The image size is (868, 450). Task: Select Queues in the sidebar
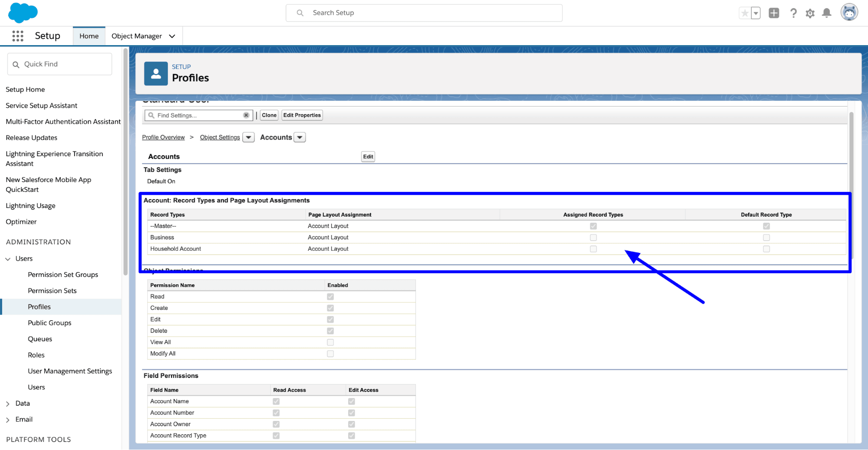(x=40, y=339)
